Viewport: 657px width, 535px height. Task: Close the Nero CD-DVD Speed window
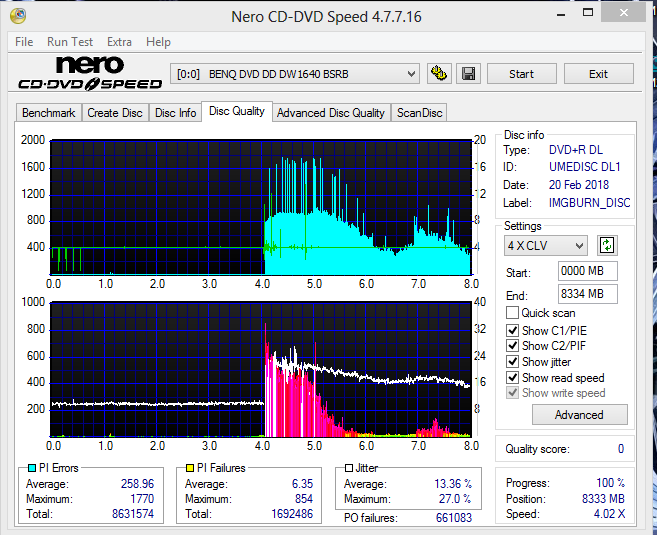point(623,13)
